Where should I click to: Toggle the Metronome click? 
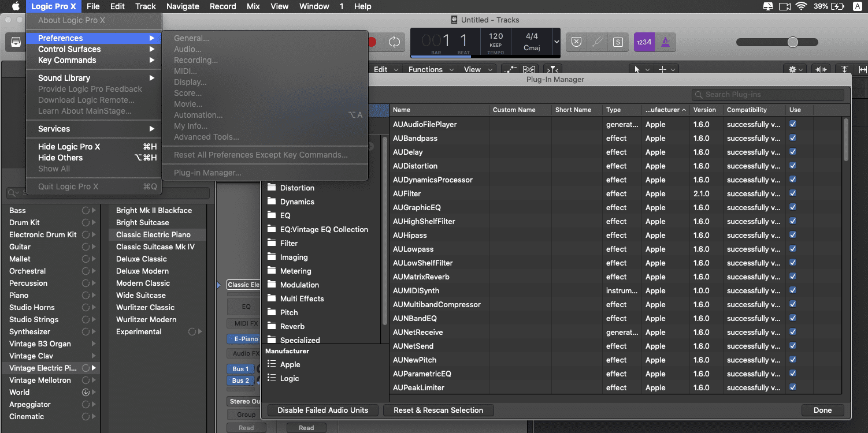click(665, 42)
